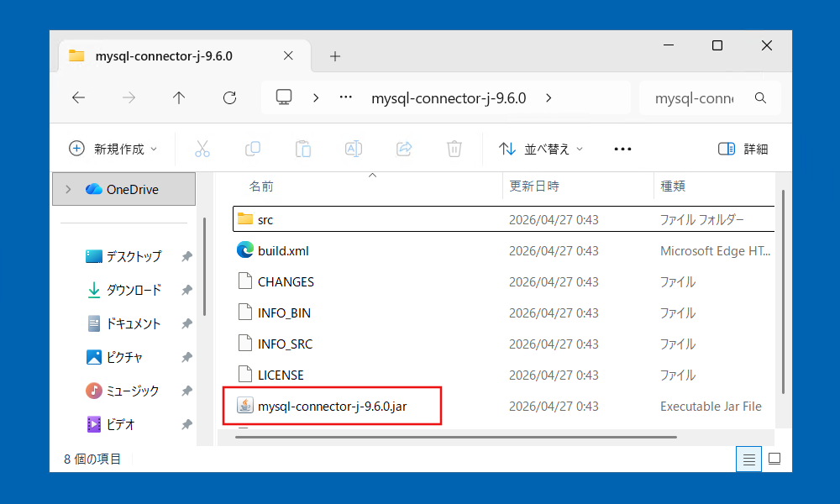The height and width of the screenshot is (504, 840).
Task: Expand chevron after the PC icon in address bar
Action: click(316, 98)
